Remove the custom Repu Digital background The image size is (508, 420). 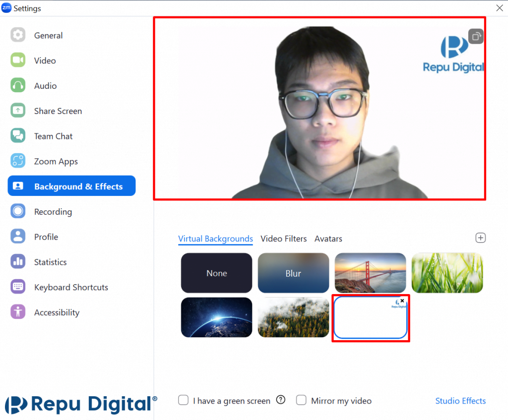(402, 300)
